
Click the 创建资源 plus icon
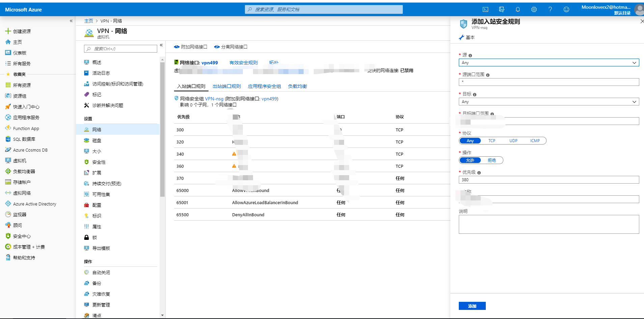pos(8,31)
